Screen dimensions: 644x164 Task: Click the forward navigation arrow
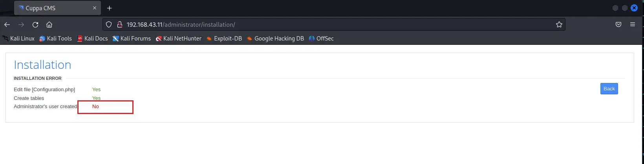(x=21, y=24)
